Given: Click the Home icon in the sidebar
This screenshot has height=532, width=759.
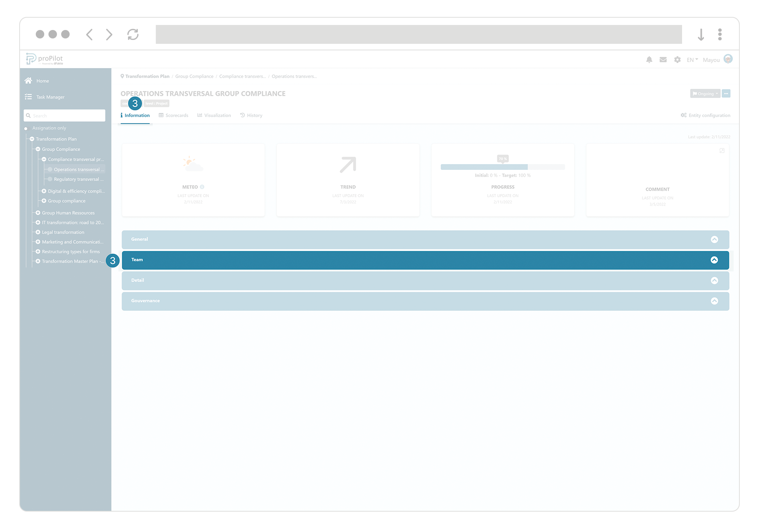Looking at the screenshot, I should (x=28, y=80).
